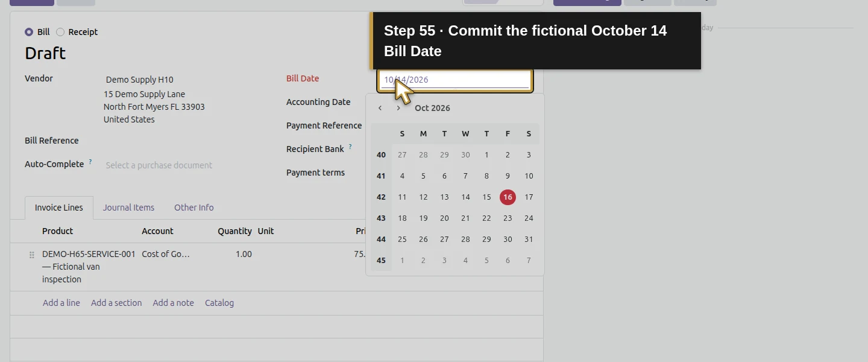The height and width of the screenshot is (362, 868).
Task: Select October 8 in the calendar
Action: (486, 176)
